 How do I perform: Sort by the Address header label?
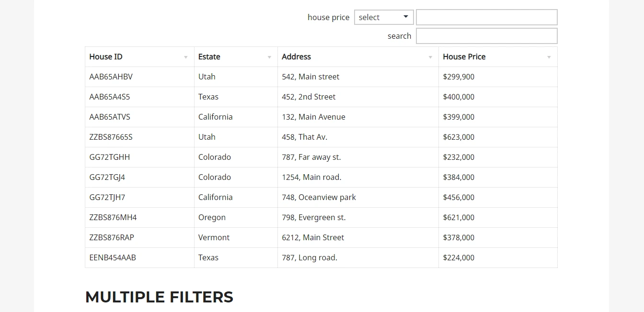point(296,56)
